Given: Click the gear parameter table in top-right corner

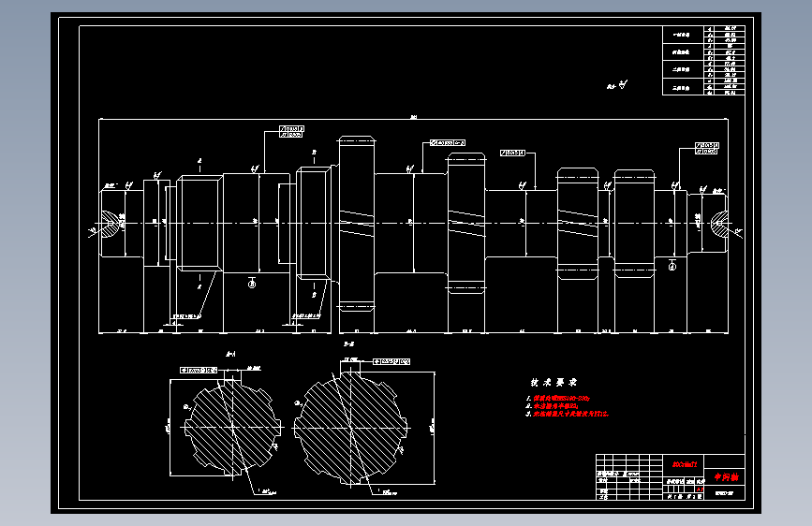Looking at the screenshot, I should click(703, 61).
